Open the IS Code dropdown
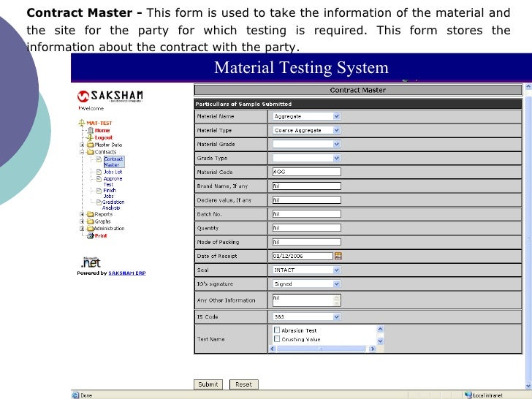This screenshot has width=532, height=399. click(337, 317)
